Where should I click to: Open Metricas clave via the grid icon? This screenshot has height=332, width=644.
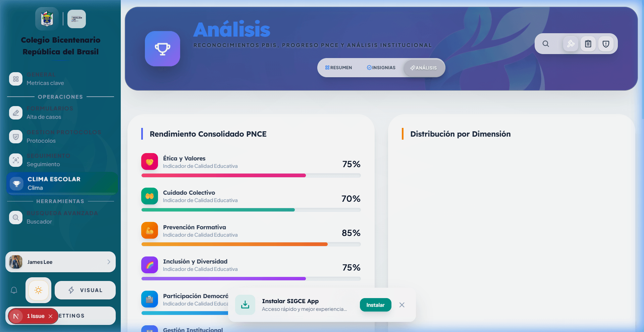coord(15,79)
